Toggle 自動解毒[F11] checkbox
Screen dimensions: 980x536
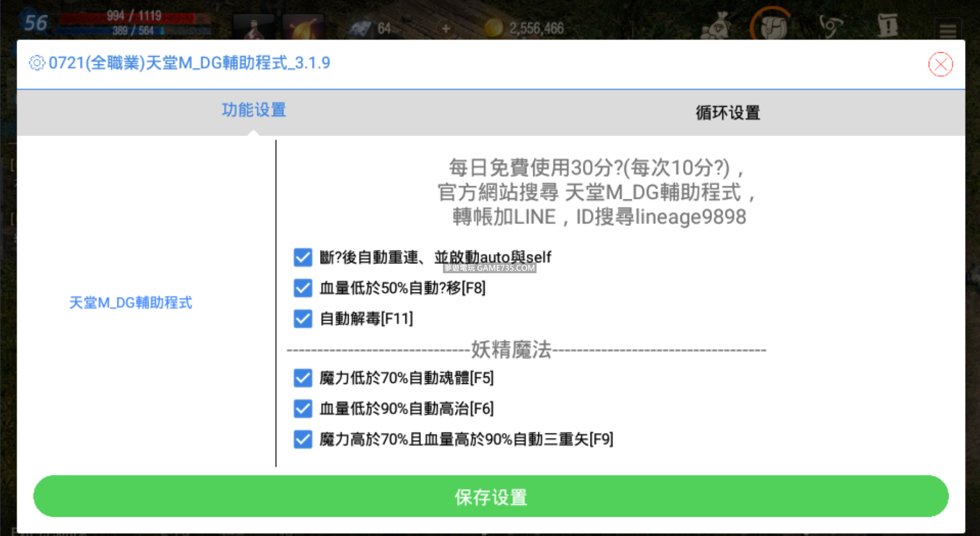(x=303, y=318)
